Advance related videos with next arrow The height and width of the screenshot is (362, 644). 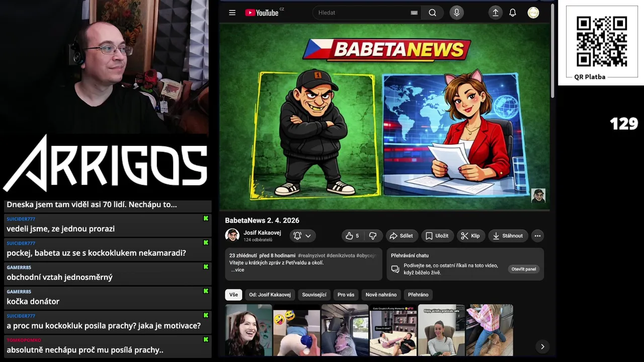542,346
